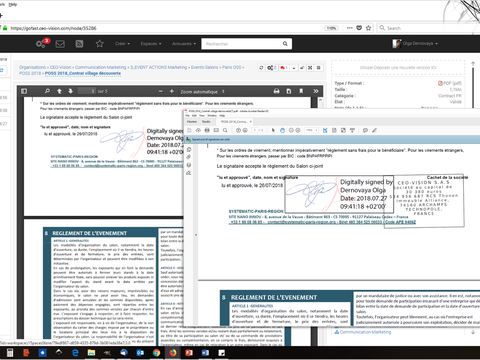Open the favorites star icon in GoFast navbar
The image size is (480, 360).
click(99, 44)
